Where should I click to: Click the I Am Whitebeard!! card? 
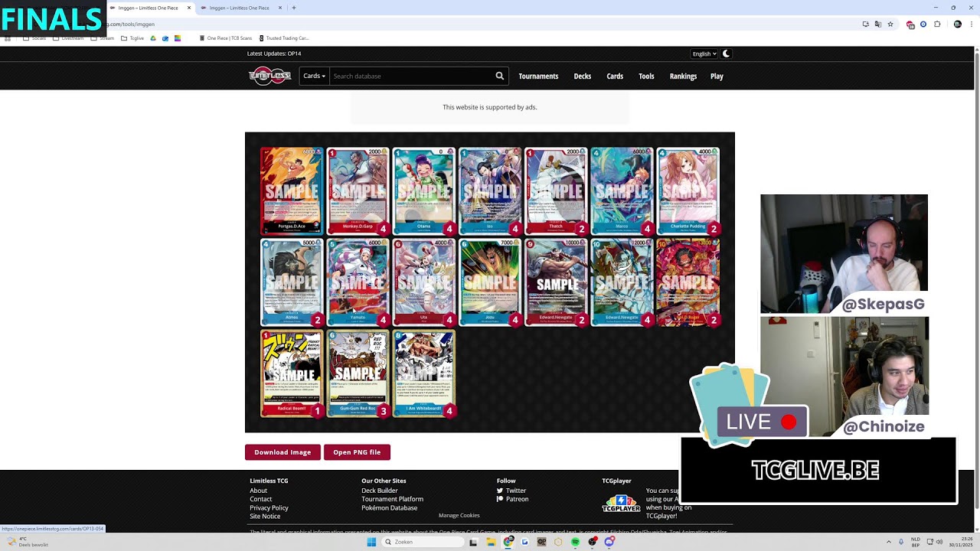(423, 373)
